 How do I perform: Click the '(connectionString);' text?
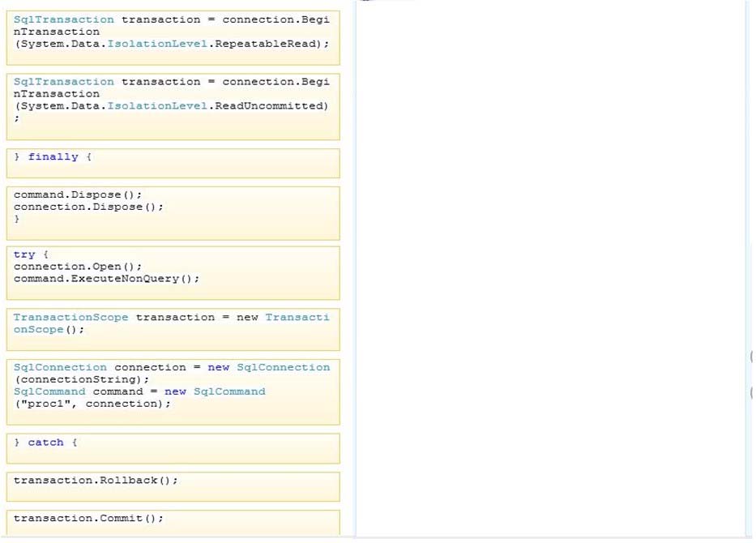tap(82, 379)
